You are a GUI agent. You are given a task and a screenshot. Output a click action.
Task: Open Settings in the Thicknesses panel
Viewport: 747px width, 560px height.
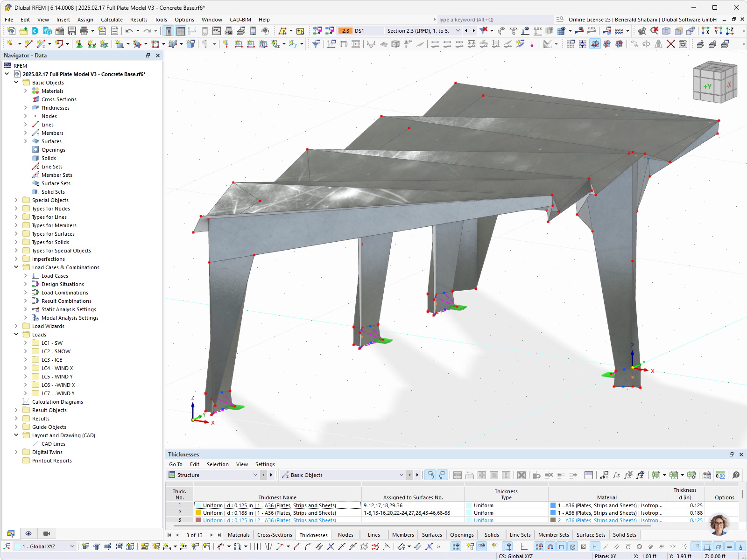[x=265, y=464]
